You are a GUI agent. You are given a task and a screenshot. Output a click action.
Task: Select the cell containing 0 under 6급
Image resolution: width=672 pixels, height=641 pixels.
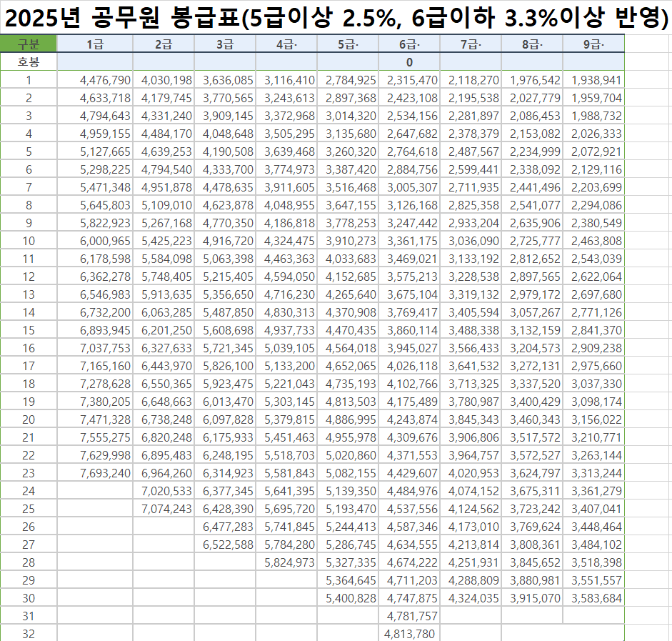tap(409, 61)
